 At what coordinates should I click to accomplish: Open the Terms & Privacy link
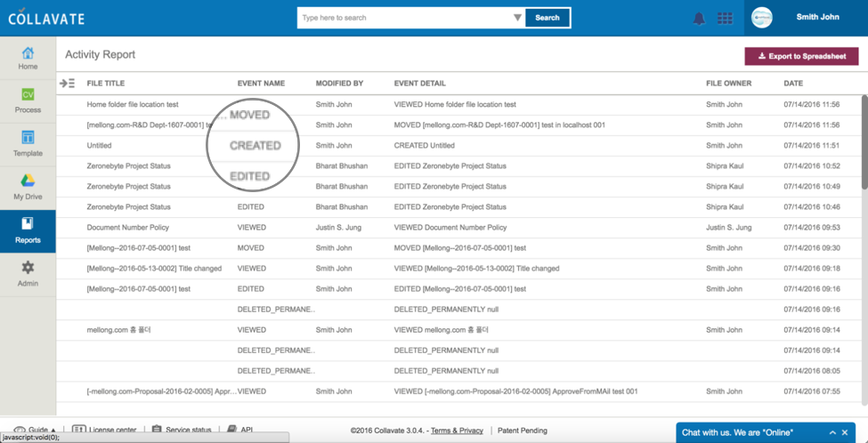[x=457, y=431]
